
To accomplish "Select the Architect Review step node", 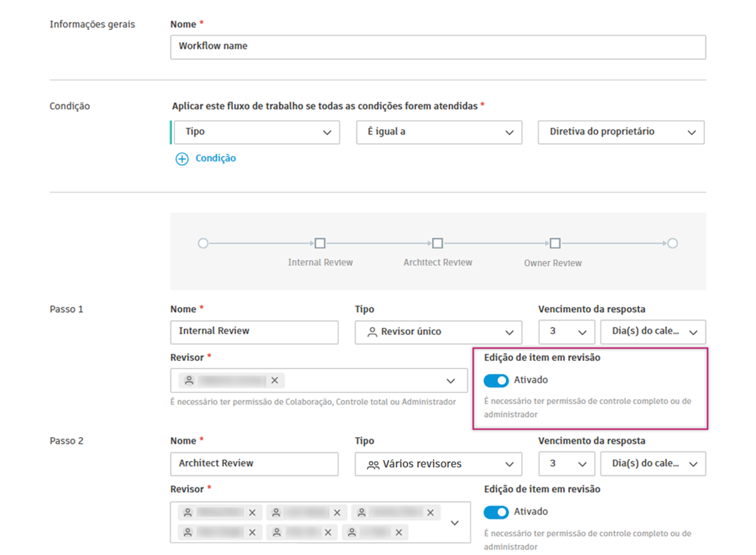I will (438, 243).
